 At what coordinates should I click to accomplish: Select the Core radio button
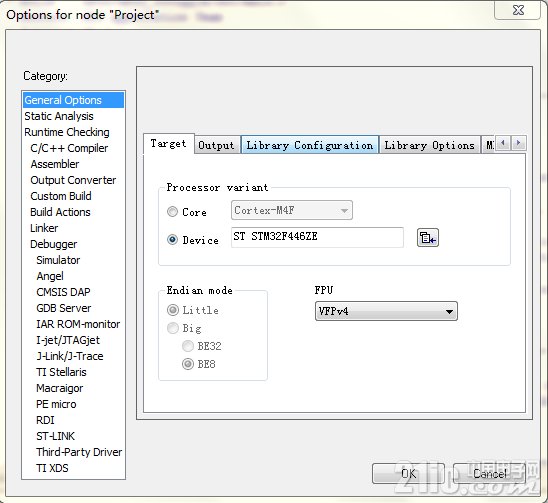(x=172, y=211)
